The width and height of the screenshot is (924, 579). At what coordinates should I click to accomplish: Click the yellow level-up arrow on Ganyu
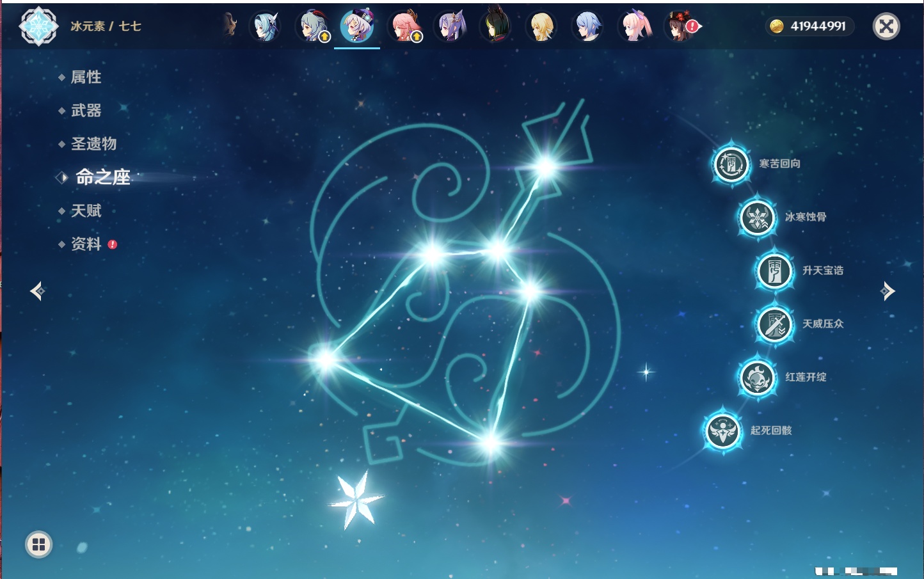click(324, 37)
